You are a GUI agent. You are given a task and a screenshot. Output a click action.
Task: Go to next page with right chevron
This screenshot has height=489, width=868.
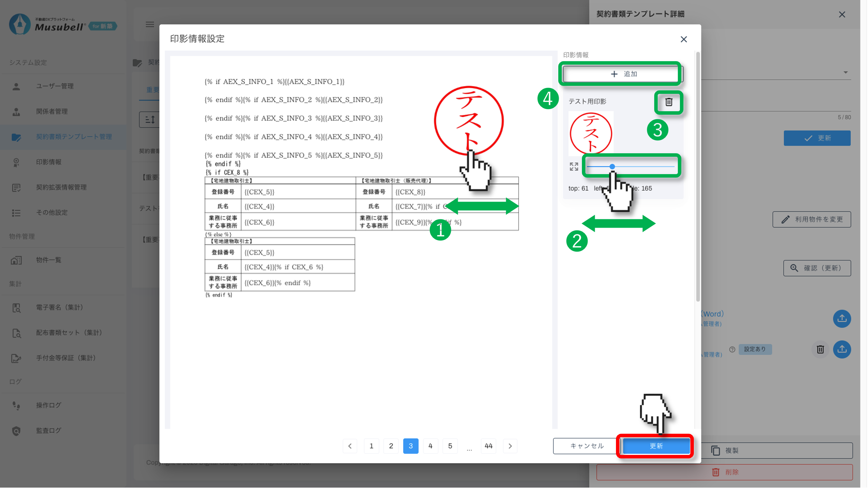510,446
